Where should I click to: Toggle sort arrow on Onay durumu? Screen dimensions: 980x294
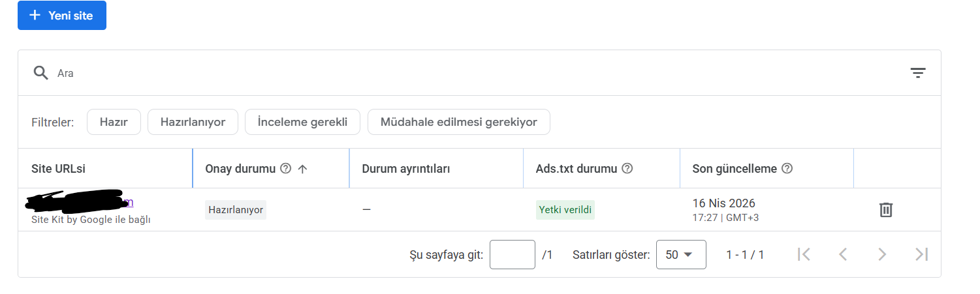(x=302, y=169)
